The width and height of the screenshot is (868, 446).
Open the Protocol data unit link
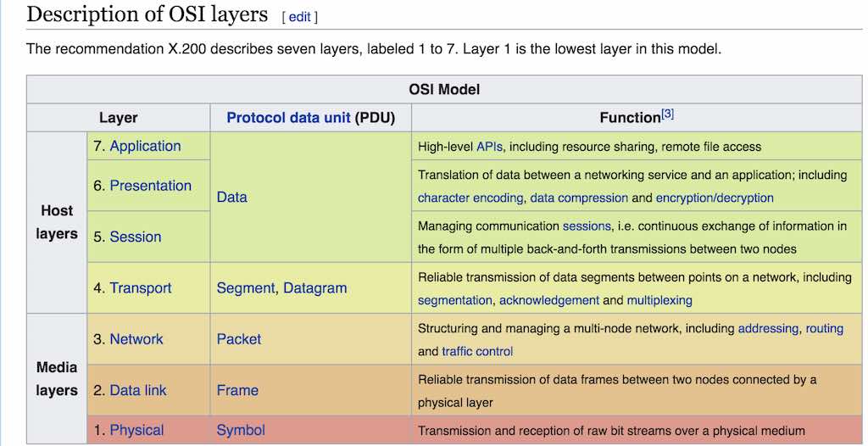point(287,118)
